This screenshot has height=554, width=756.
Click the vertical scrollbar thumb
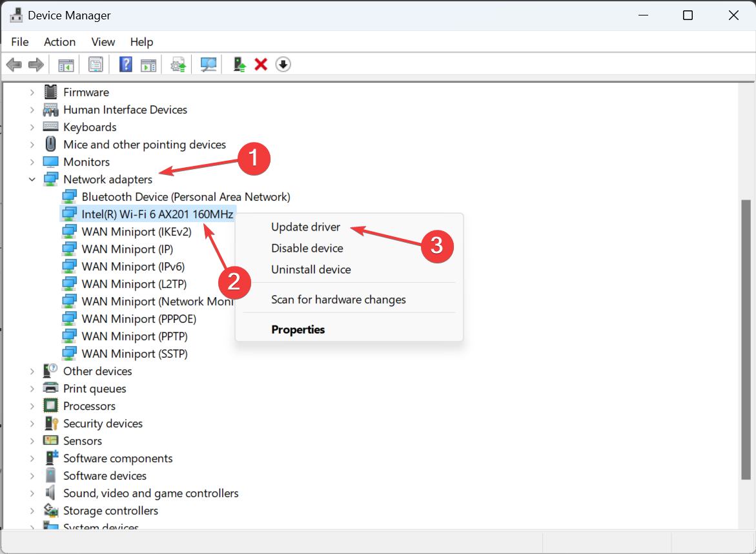746,340
